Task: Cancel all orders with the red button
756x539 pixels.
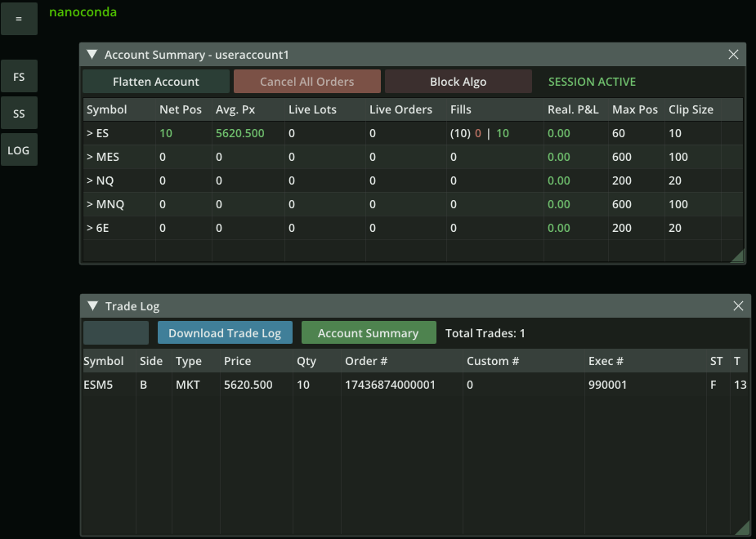Action: pyautogui.click(x=307, y=82)
